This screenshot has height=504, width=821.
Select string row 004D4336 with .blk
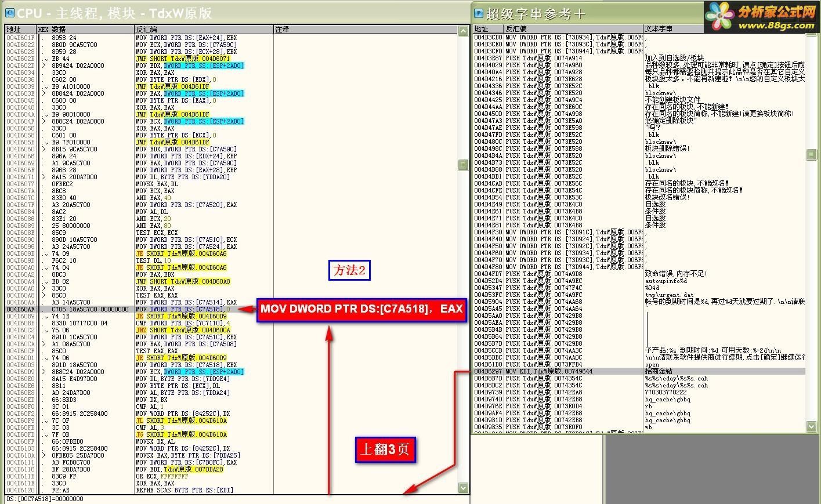pyautogui.click(x=639, y=86)
